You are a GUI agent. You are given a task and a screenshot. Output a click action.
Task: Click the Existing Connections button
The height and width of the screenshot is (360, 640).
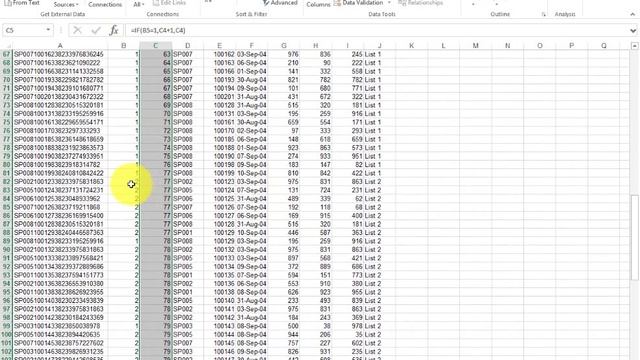pyautogui.click(x=105, y=4)
